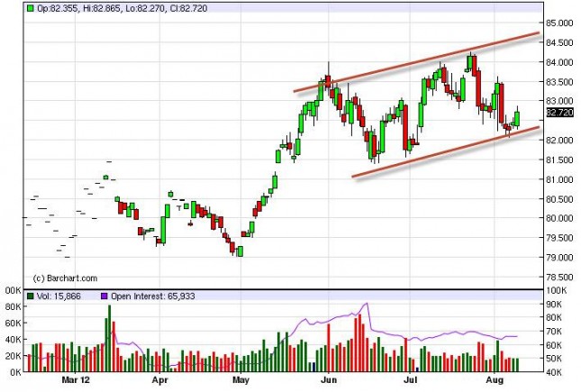Viewport: 581px width, 392px height.
Task: Click the tallest green volume bar in March
Action: tap(109, 338)
